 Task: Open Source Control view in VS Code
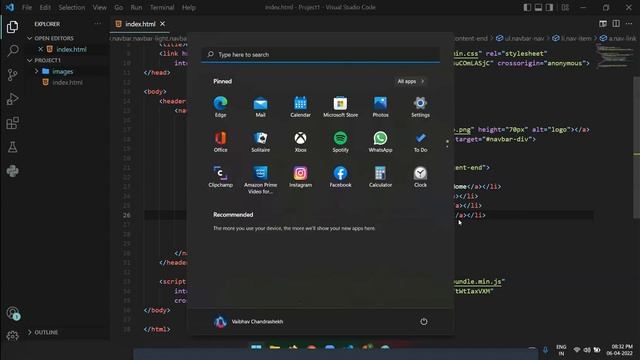tap(13, 75)
